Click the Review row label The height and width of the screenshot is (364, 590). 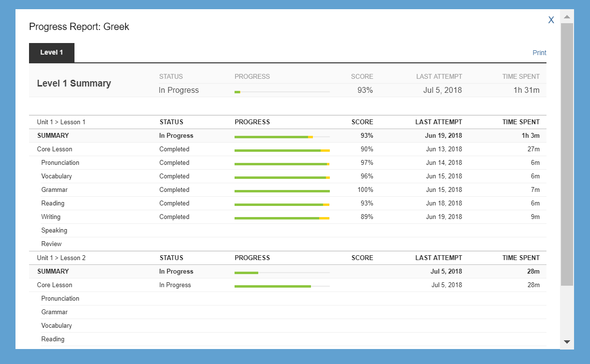pos(51,244)
